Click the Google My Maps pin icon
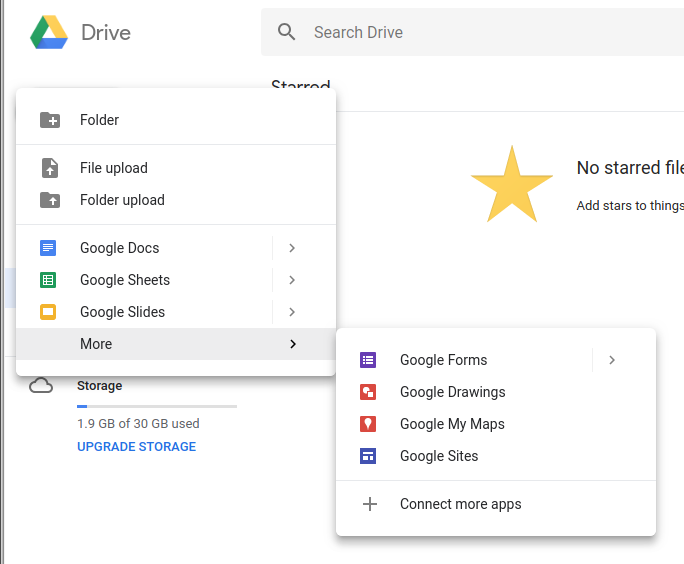The image size is (684, 564). click(368, 424)
